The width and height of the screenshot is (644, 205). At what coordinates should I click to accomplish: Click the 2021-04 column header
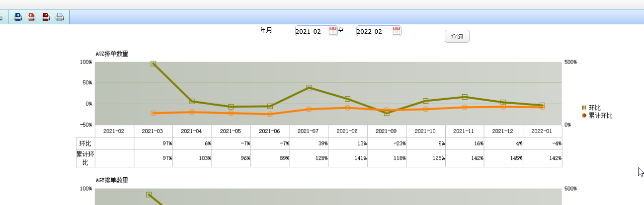click(x=192, y=131)
